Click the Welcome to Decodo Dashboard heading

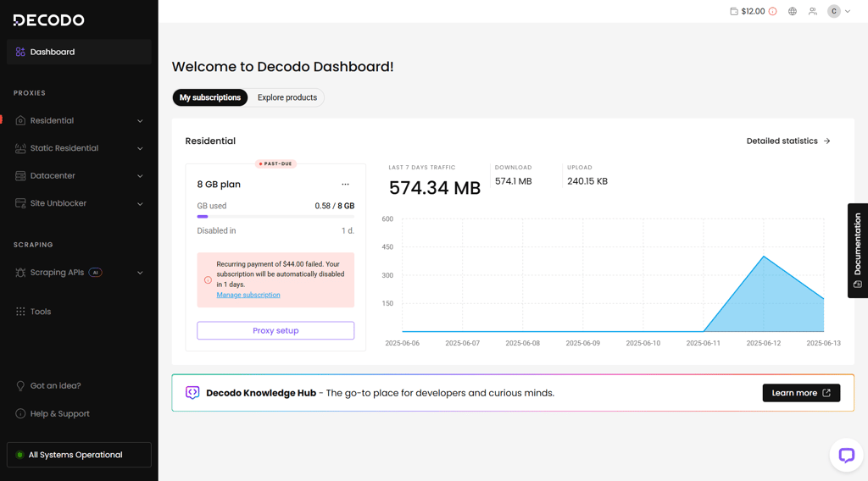(282, 67)
